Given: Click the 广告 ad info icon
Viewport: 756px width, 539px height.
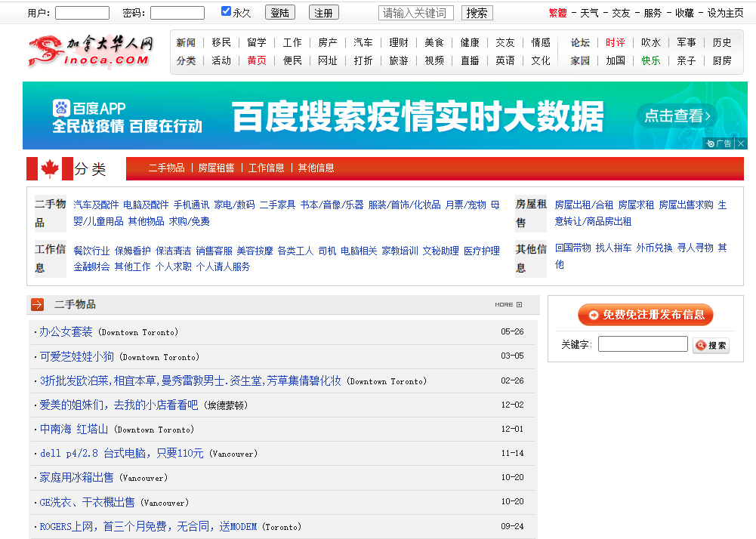Looking at the screenshot, I should point(719,143).
